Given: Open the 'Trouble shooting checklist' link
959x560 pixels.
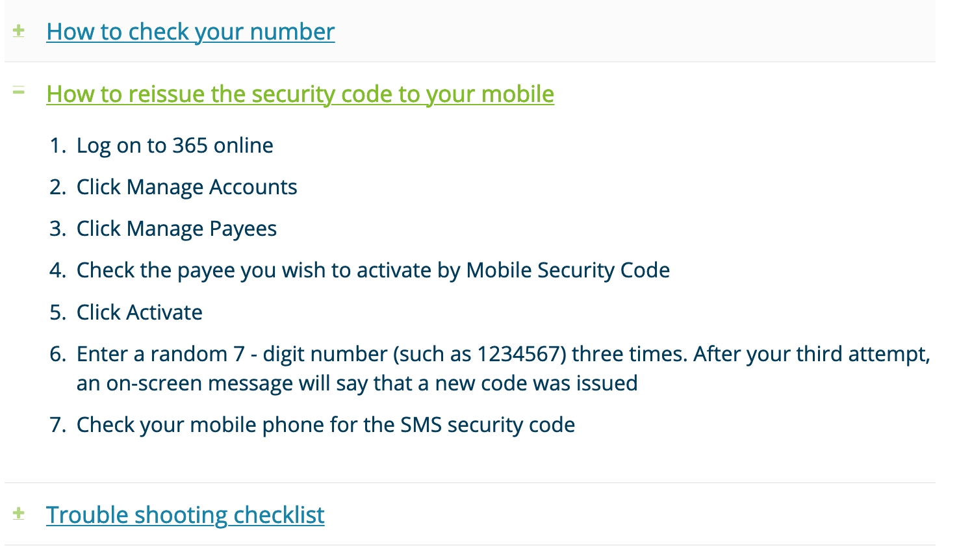Looking at the screenshot, I should point(185,515).
